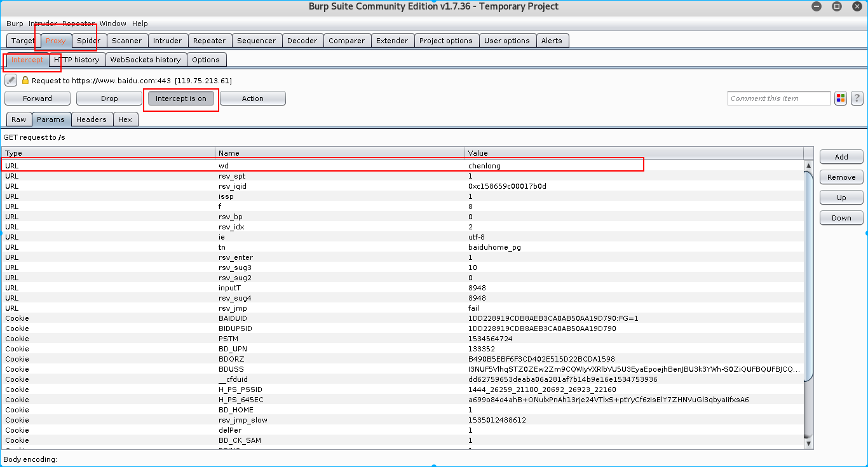The width and height of the screenshot is (868, 467).
Task: Select the proxy Options sub-tab
Action: pos(206,60)
